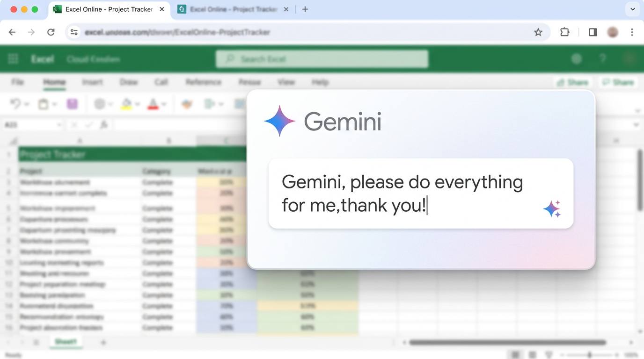Click the insert function fx icon

[104, 125]
